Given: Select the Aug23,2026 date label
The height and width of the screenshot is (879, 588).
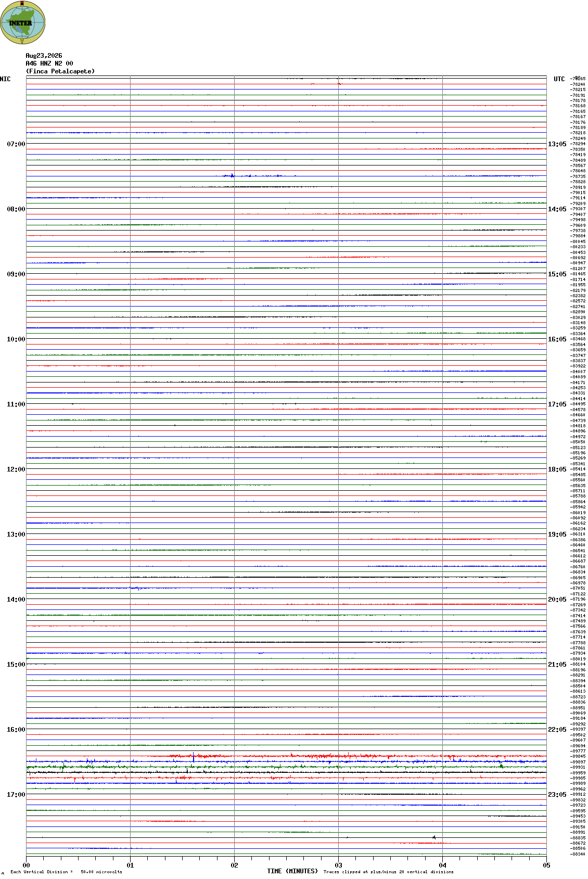Looking at the screenshot, I should [x=44, y=56].
